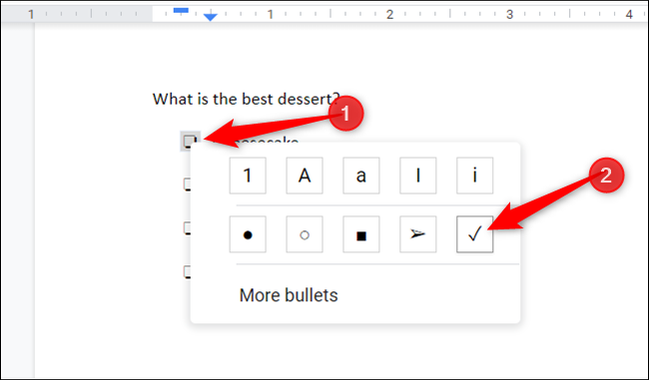Image resolution: width=649 pixels, height=380 pixels.
Task: Click the highlighted checkbox bullet of first item
Action: pos(190,141)
